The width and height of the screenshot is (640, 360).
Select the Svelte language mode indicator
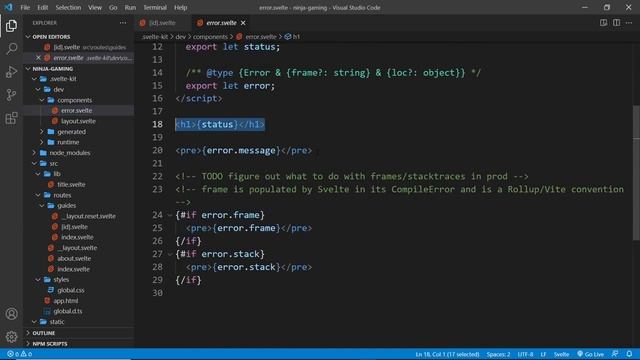(561, 354)
